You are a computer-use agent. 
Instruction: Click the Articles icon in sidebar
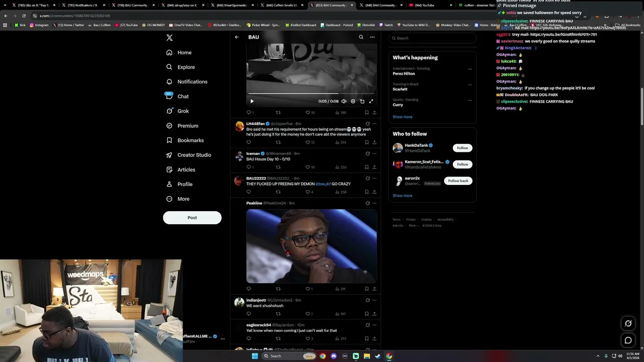point(169,169)
